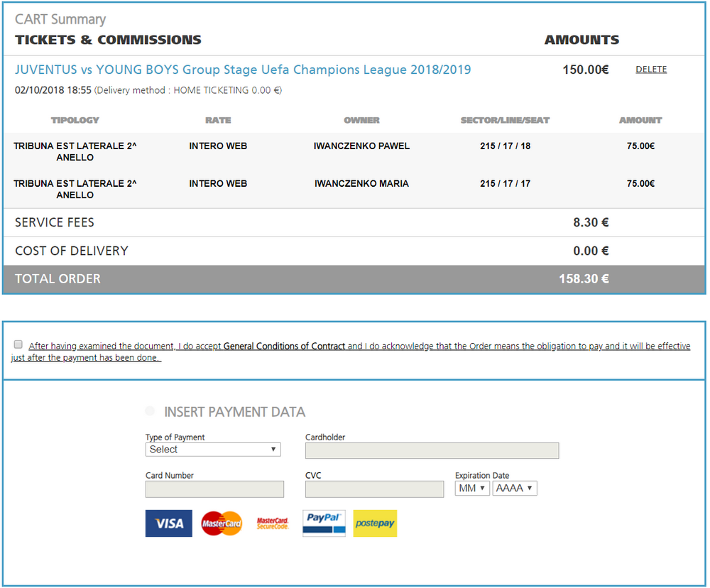Focus the Cardholder input field
710x588 pixels.
click(x=432, y=450)
